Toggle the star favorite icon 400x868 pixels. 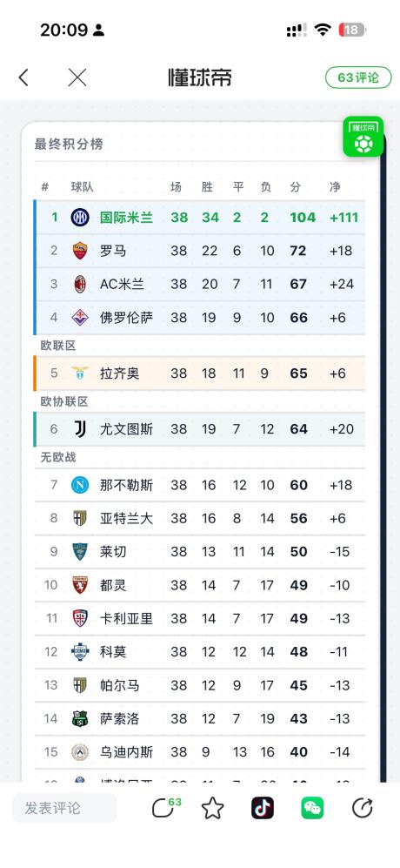click(x=212, y=808)
